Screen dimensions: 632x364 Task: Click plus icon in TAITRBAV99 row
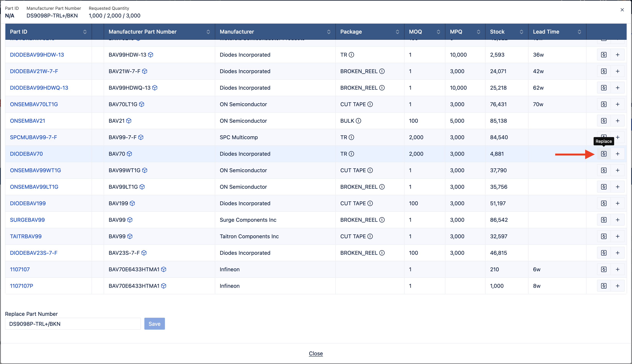[617, 236]
